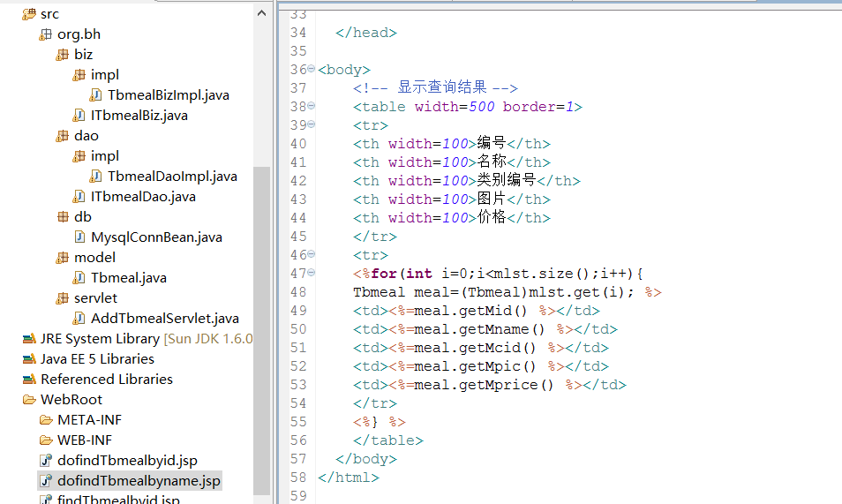The width and height of the screenshot is (842, 504).
Task: Select TbmealDaoImpl.java in the tree
Action: (172, 177)
